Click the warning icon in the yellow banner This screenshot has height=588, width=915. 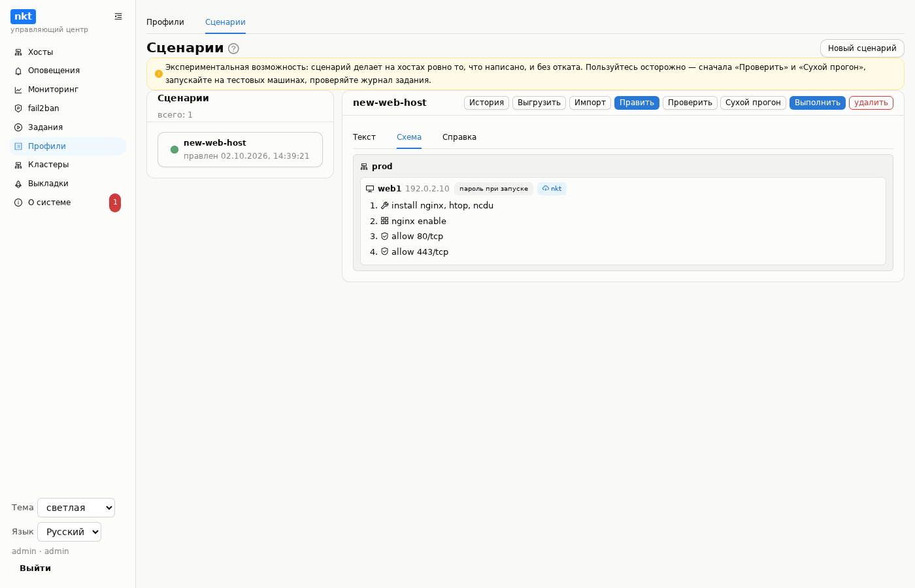tap(159, 74)
